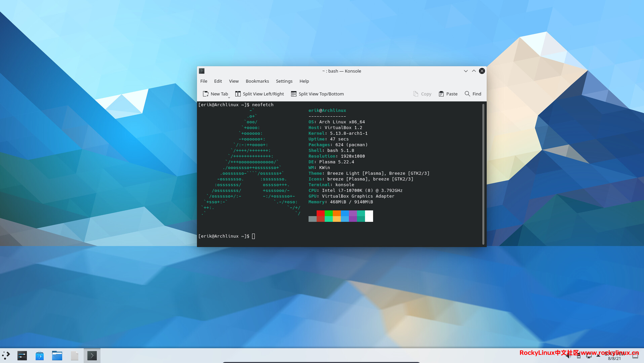Open a New Tab in Konsole
Viewport: 644px width, 363px height.
tap(215, 94)
